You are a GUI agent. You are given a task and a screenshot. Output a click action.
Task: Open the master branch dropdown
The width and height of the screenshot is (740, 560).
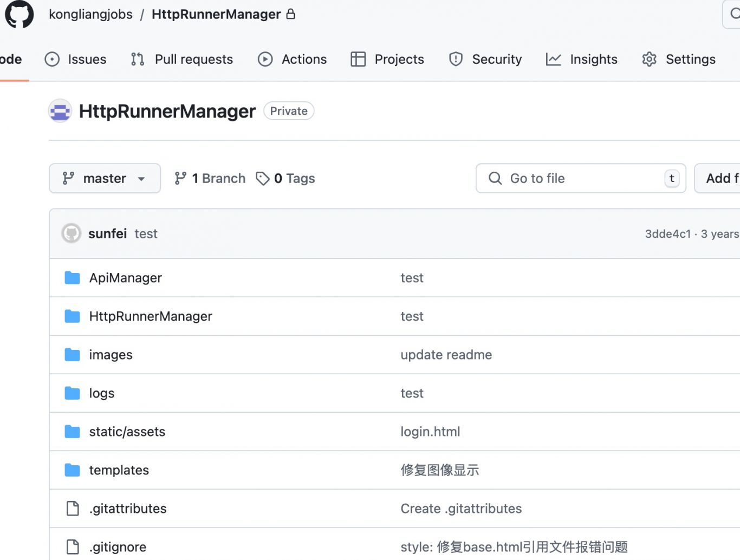tap(105, 178)
